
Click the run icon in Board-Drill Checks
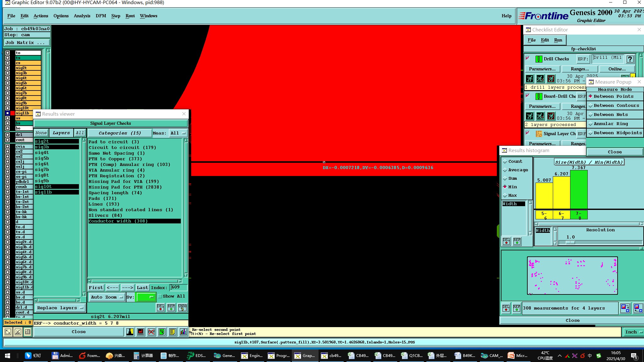tap(530, 116)
